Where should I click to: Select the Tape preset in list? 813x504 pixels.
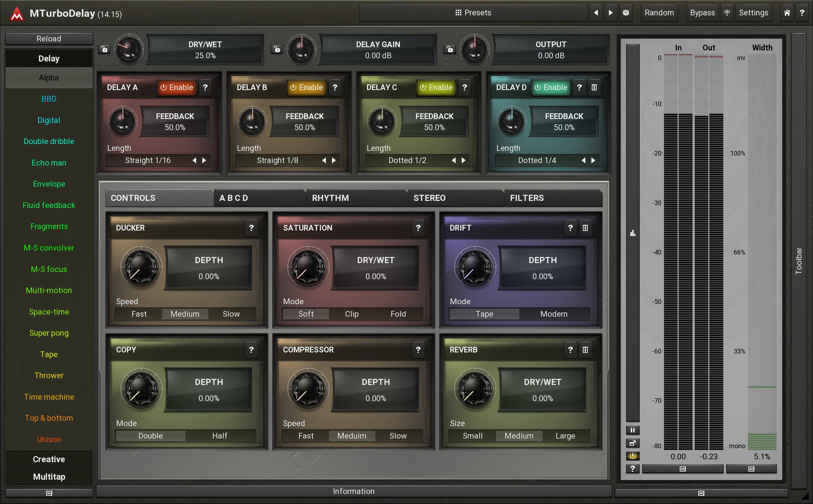(x=49, y=354)
